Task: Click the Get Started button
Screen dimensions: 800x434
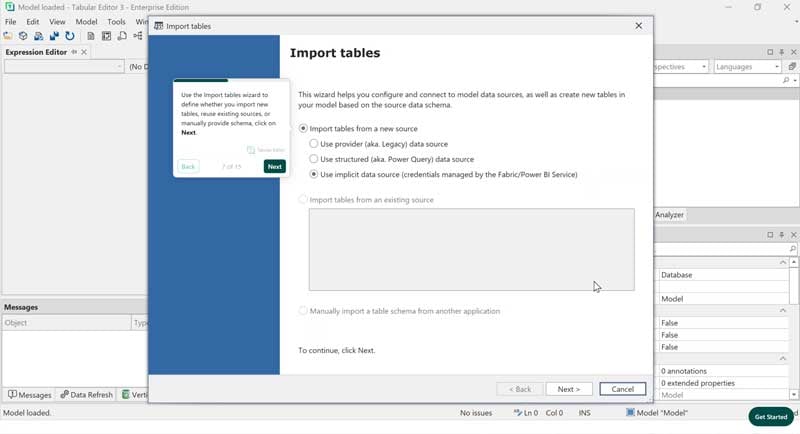Action: (771, 417)
